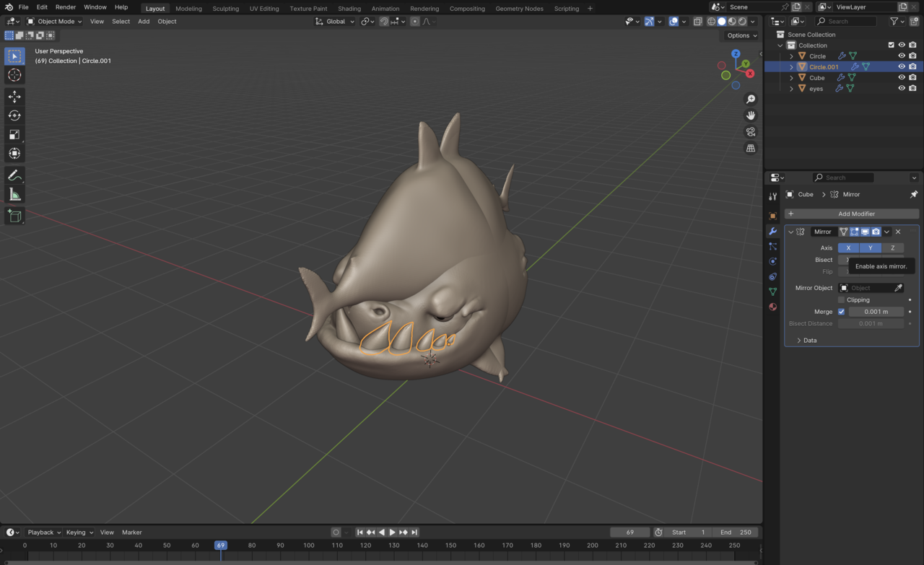Open the Edit menu
This screenshot has width=924, height=565.
[x=42, y=7]
